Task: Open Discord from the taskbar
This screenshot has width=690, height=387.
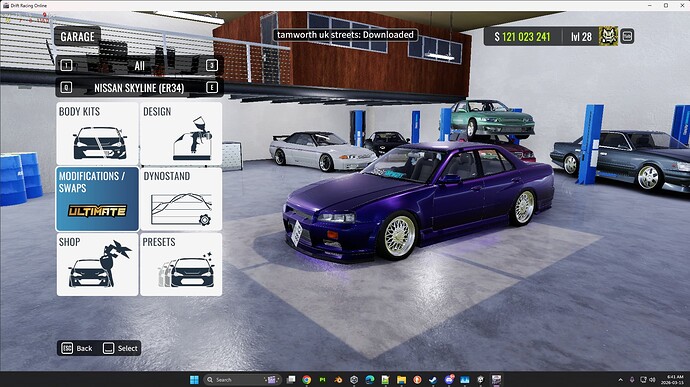Action: coord(449,380)
